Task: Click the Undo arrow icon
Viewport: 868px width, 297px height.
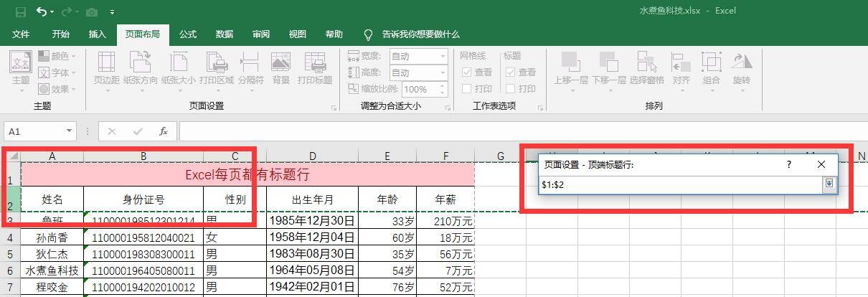Action: (x=42, y=11)
